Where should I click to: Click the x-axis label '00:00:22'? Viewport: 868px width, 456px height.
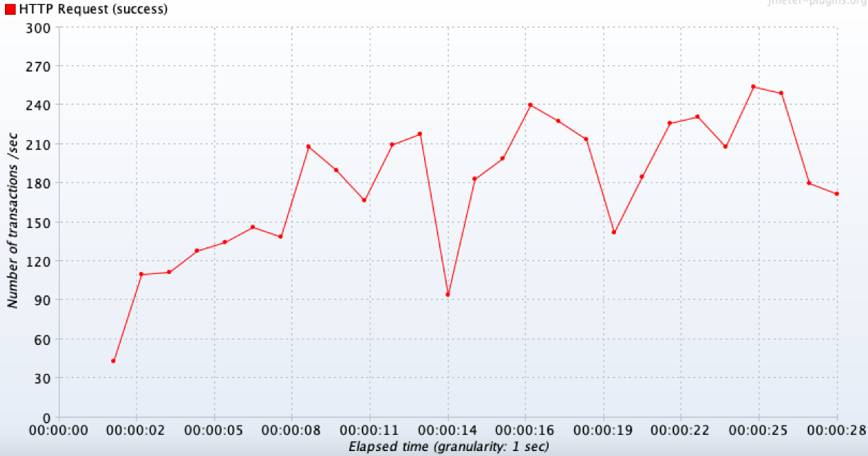pos(682,430)
